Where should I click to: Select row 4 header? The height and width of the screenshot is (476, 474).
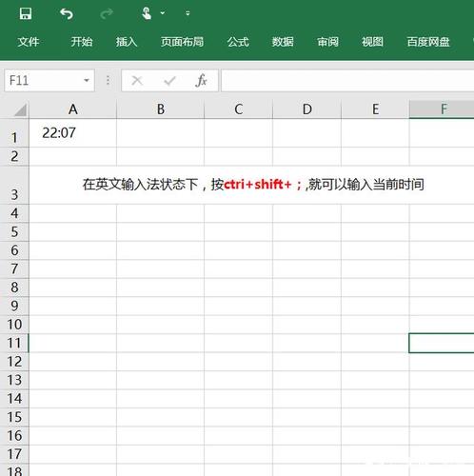tap(14, 213)
